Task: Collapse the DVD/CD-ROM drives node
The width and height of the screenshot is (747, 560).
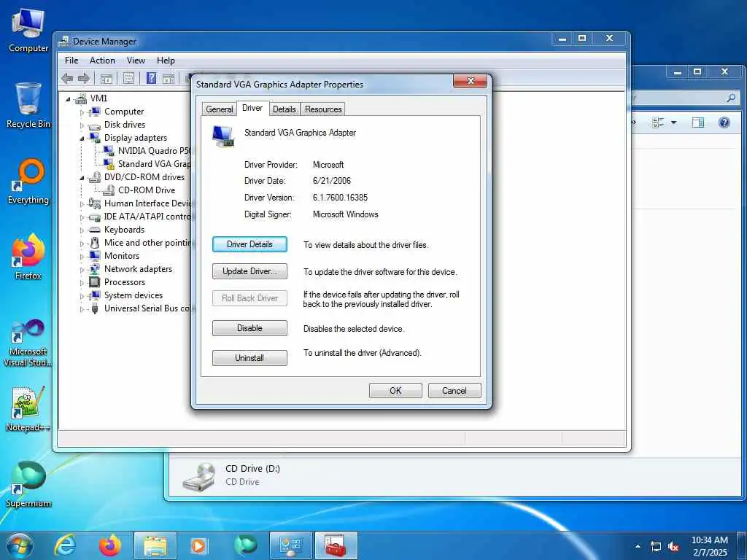Action: click(82, 178)
